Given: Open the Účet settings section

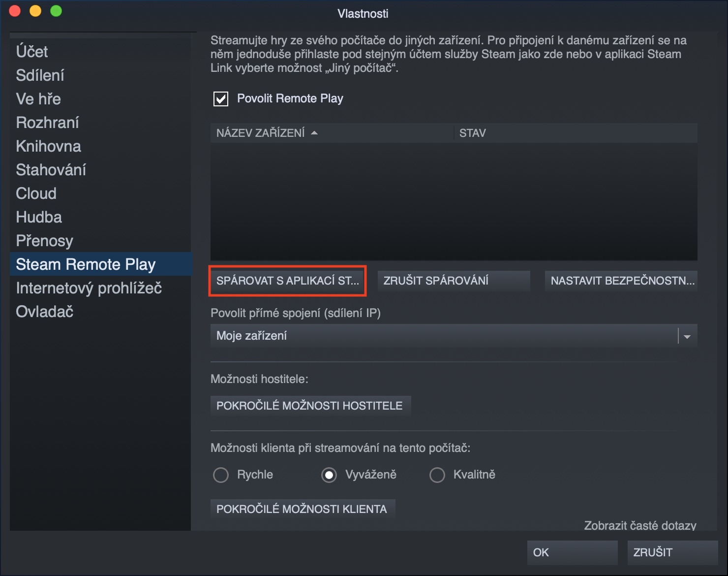Looking at the screenshot, I should [x=32, y=52].
